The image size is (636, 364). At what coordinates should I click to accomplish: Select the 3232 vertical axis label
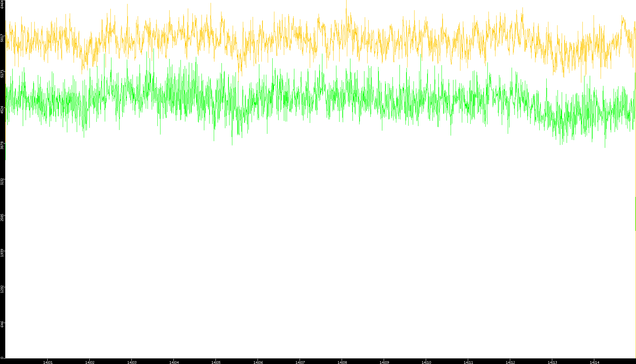click(2, 181)
